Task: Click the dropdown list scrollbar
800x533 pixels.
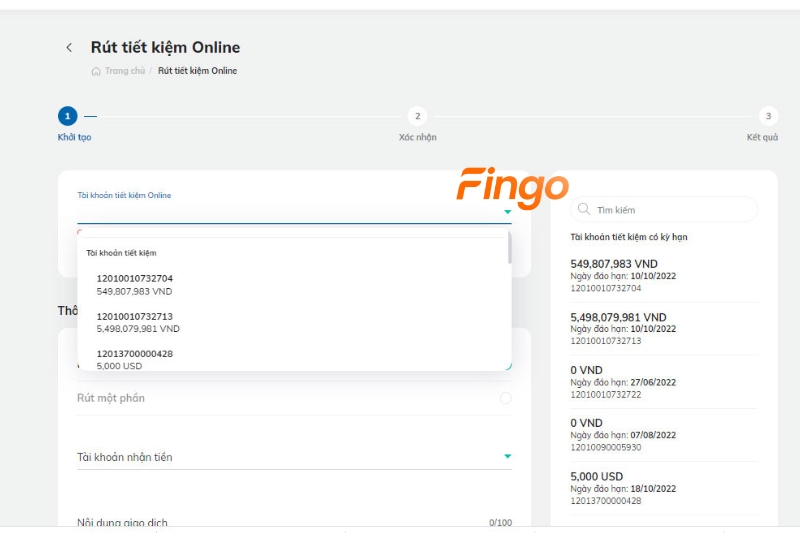Action: [x=509, y=248]
